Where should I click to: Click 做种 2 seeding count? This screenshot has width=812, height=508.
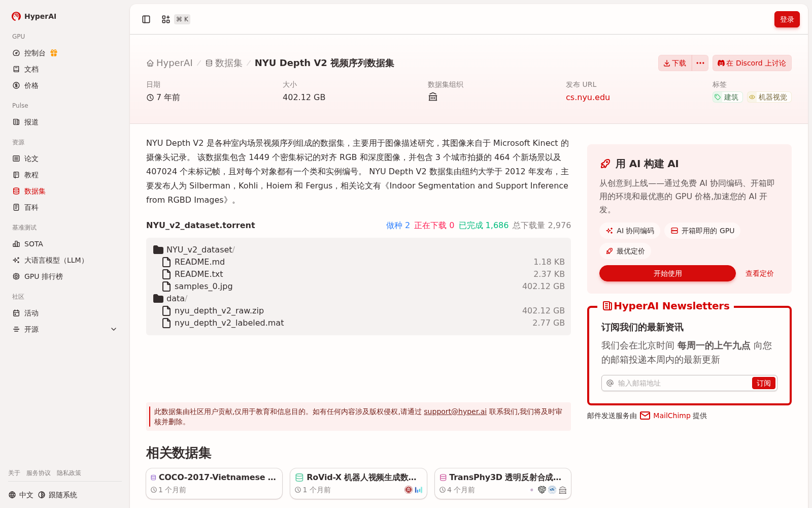coord(398,225)
